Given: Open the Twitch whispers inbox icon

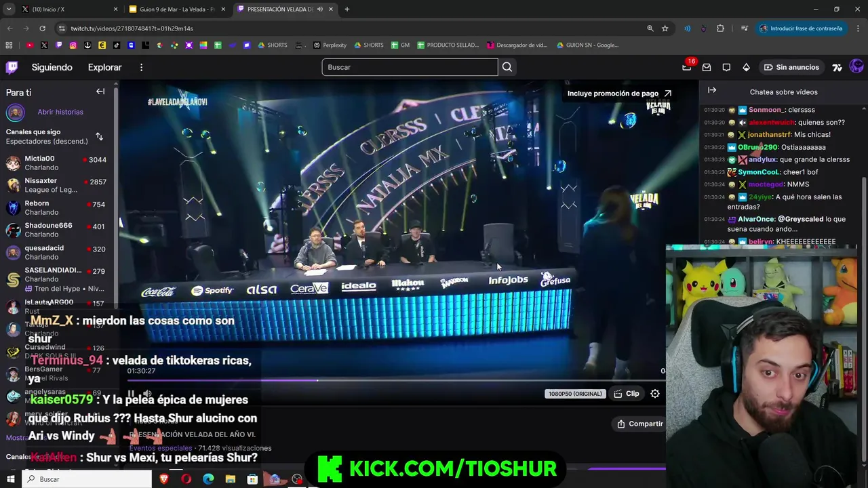Looking at the screenshot, I should 707,67.
